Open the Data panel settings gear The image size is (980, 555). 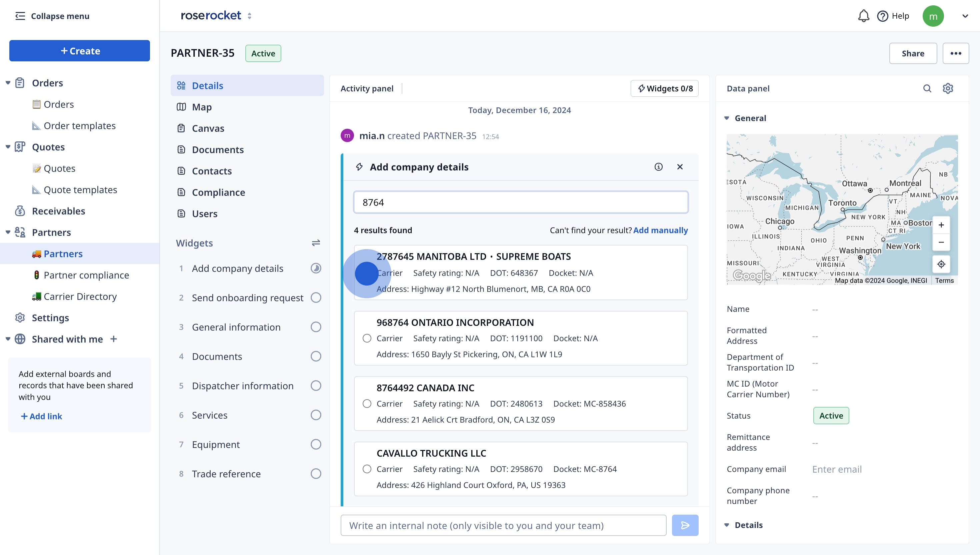click(x=948, y=88)
